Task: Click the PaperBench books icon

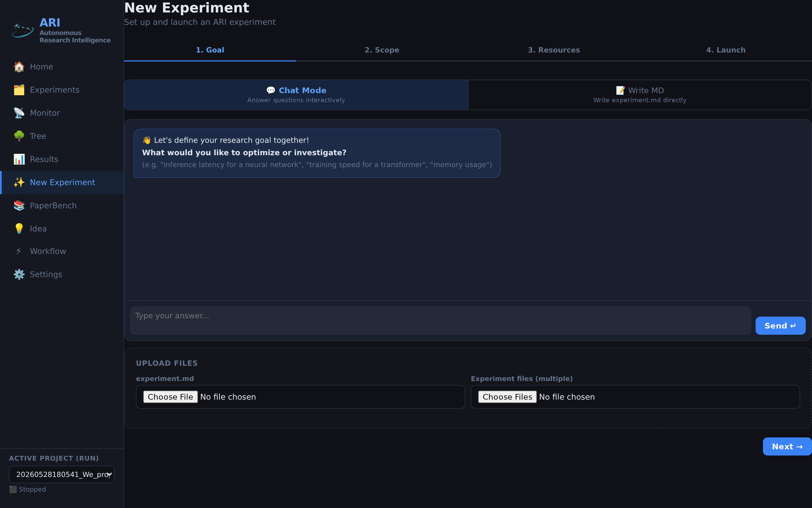Action: (x=19, y=206)
